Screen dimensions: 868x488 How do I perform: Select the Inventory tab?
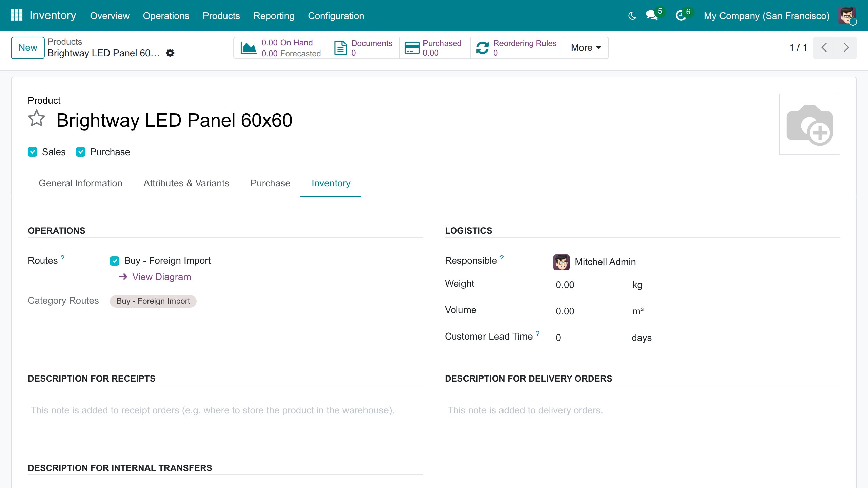(x=331, y=183)
